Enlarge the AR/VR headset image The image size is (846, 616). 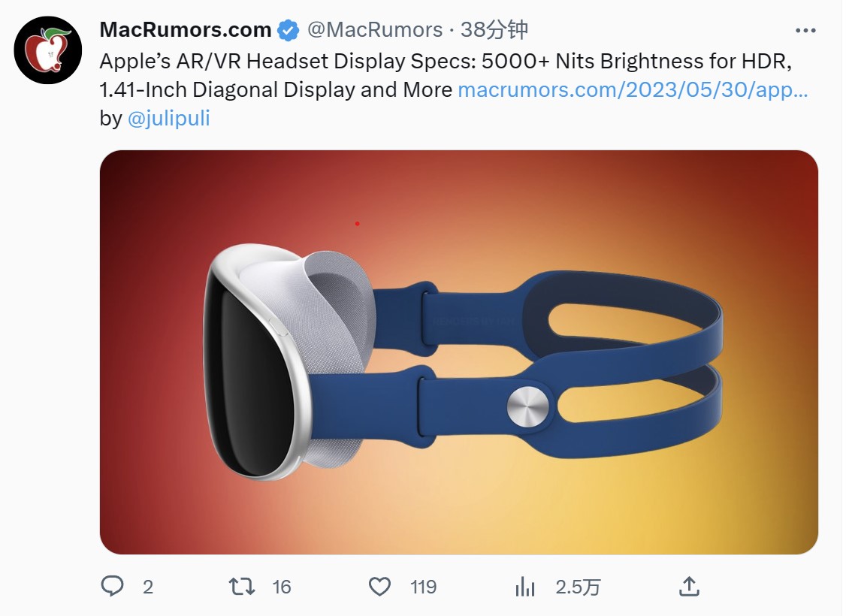458,352
